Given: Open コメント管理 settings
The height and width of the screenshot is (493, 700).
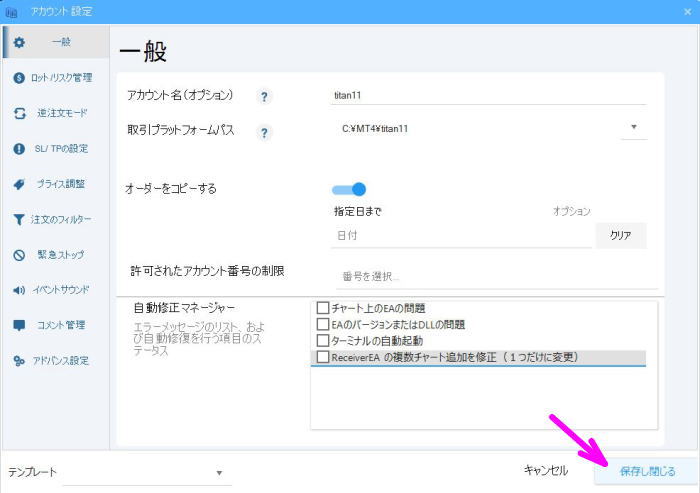Looking at the screenshot, I should (55, 326).
